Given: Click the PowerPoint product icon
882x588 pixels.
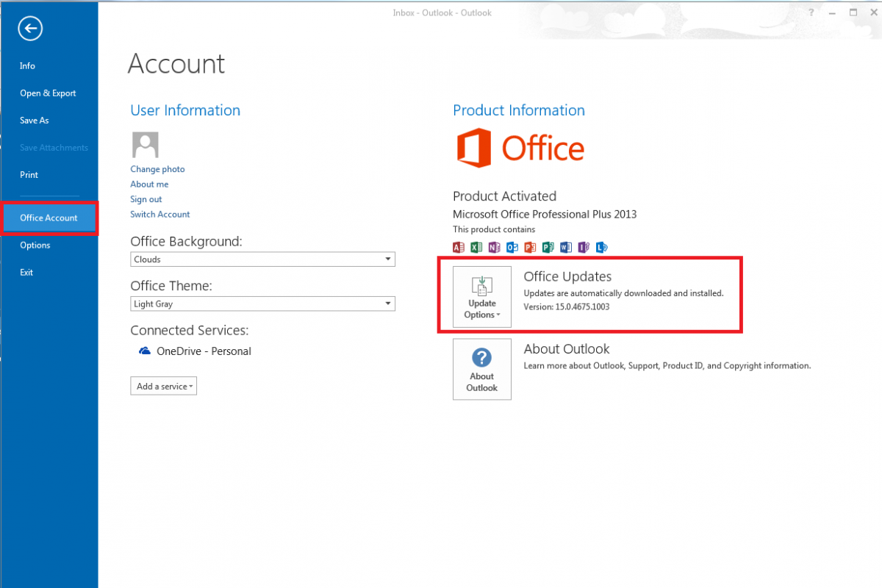Looking at the screenshot, I should click(530, 247).
